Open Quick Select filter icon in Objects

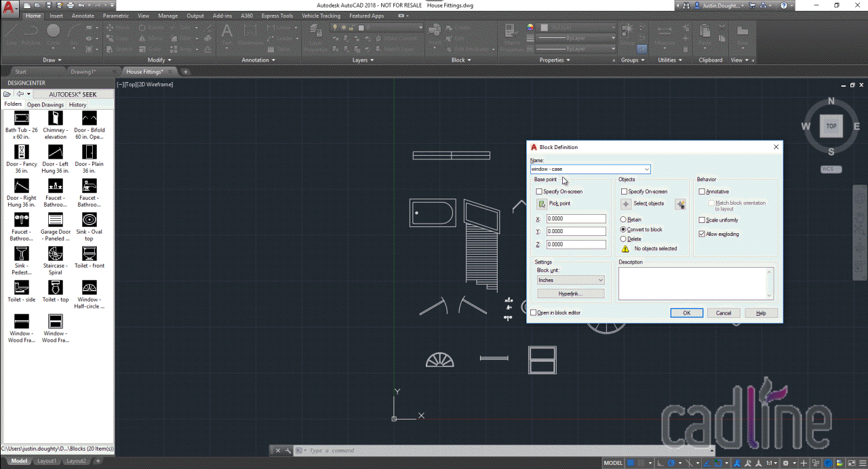(x=680, y=204)
